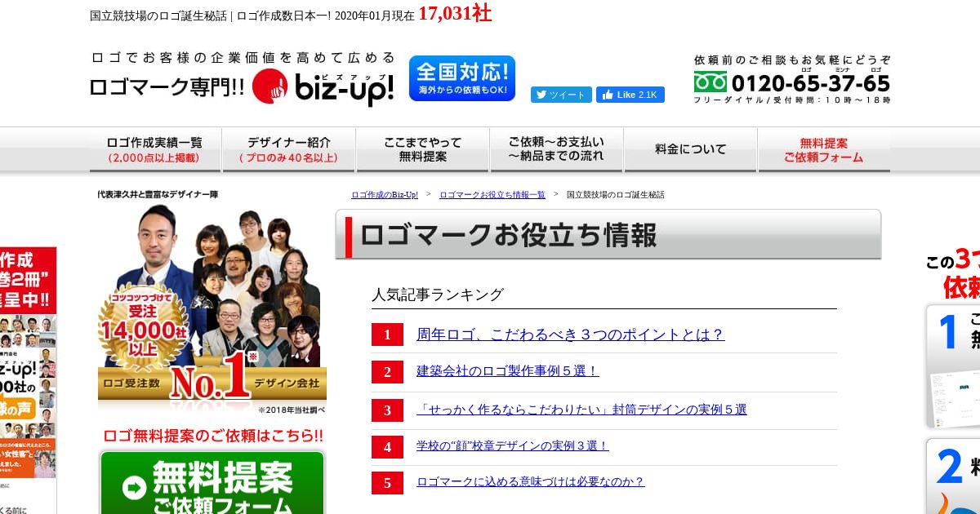Screen dimensions: 980x514
Task: Open article ロゴマークに込める意味づけは必要なのか？
Action: click(531, 481)
